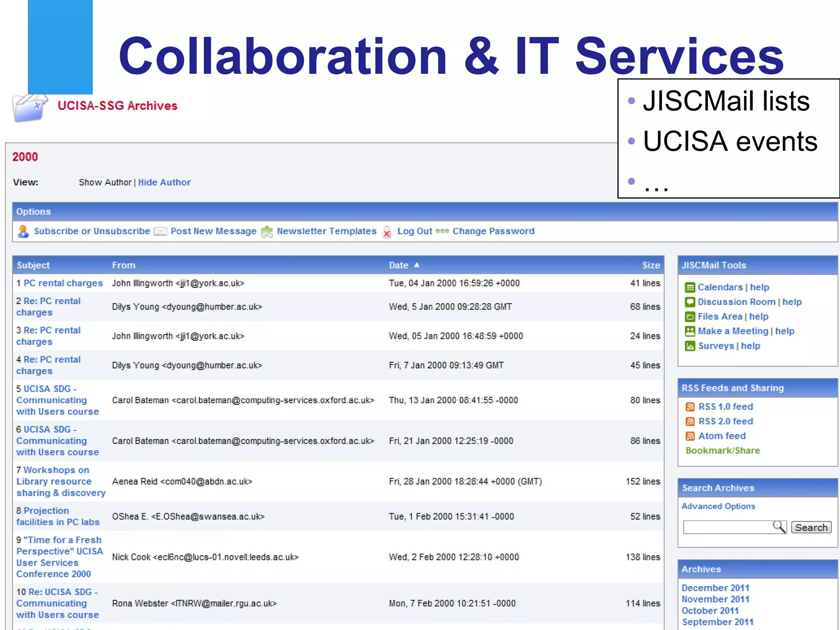Open the Surveys link
This screenshot has width=840, height=630.
pos(716,346)
